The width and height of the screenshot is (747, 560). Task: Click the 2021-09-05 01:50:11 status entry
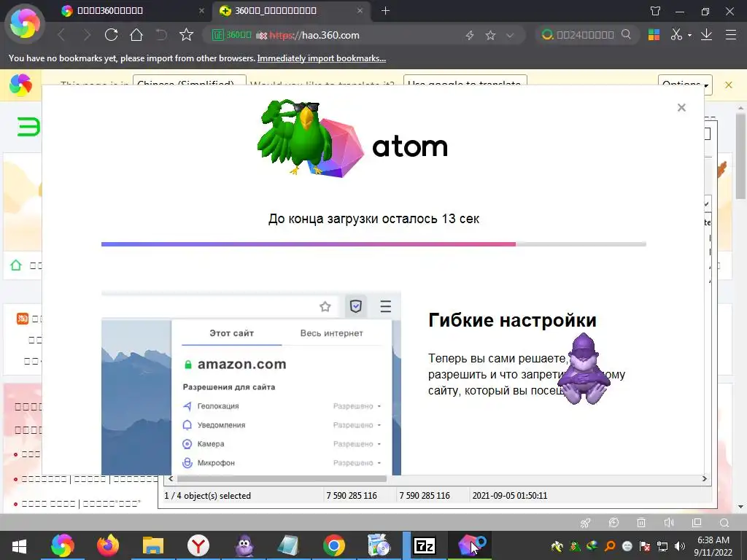tap(510, 496)
